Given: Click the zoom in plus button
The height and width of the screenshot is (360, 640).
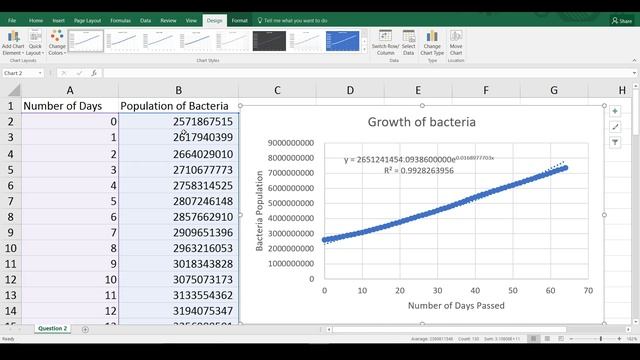Looking at the screenshot, I should [x=619, y=339].
